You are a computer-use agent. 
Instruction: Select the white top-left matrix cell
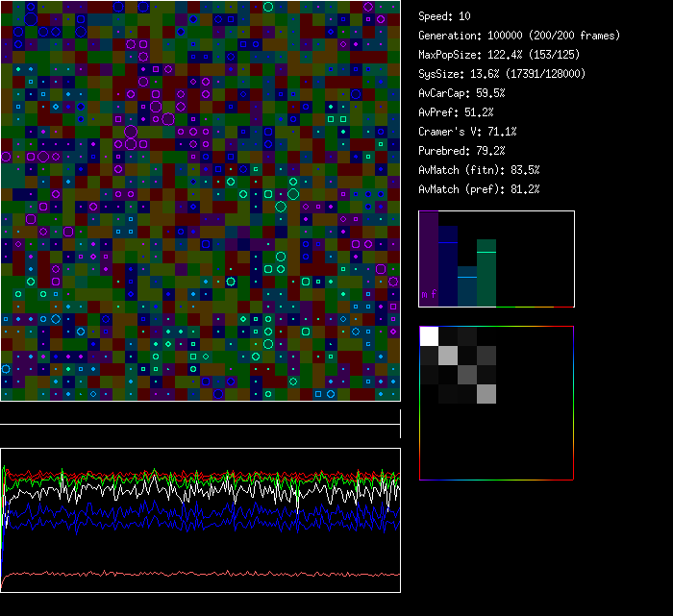coord(429,335)
